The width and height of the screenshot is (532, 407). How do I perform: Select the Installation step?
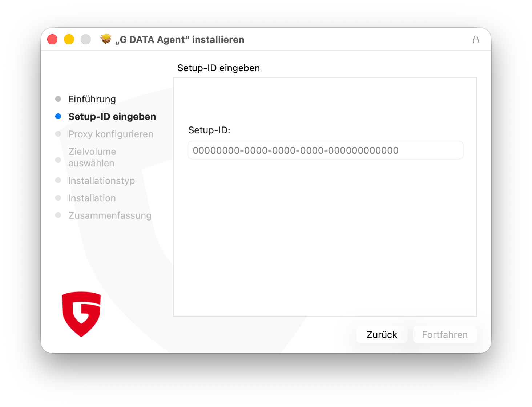point(92,198)
